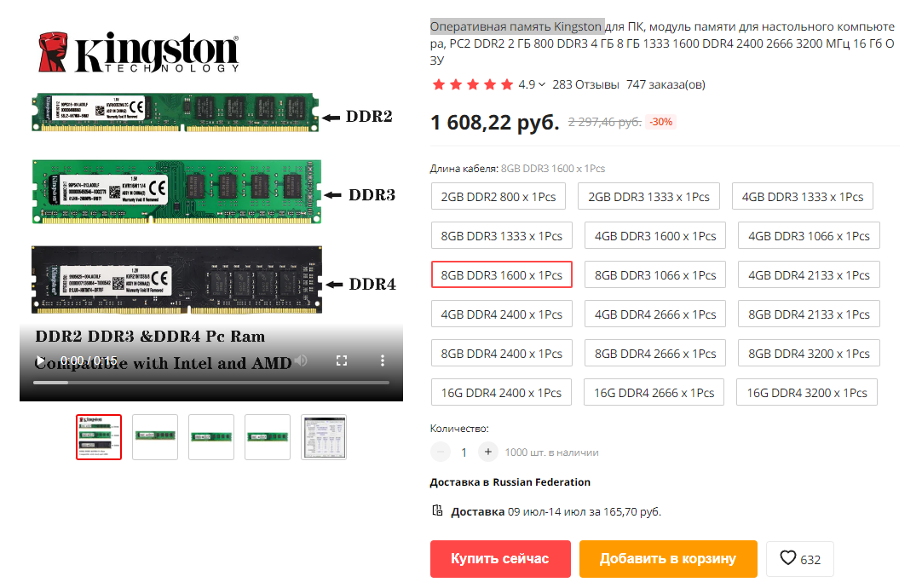Choose 8GB DDR3 1066 x 1Pcs option

click(x=655, y=274)
